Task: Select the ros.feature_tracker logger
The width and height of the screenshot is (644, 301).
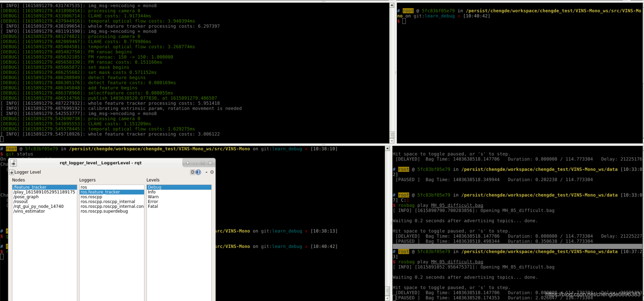Action: (x=112, y=192)
